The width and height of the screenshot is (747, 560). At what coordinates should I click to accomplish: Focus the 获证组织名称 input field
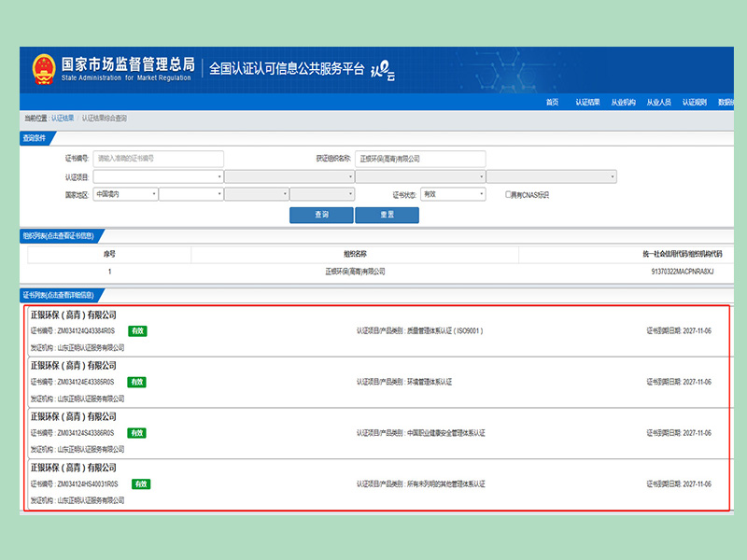click(420, 159)
